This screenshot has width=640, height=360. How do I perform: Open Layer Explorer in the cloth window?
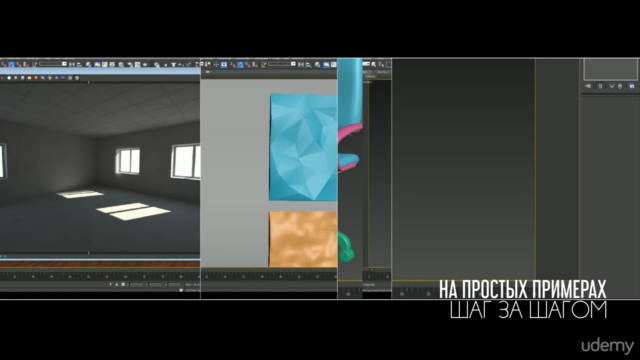(318, 64)
